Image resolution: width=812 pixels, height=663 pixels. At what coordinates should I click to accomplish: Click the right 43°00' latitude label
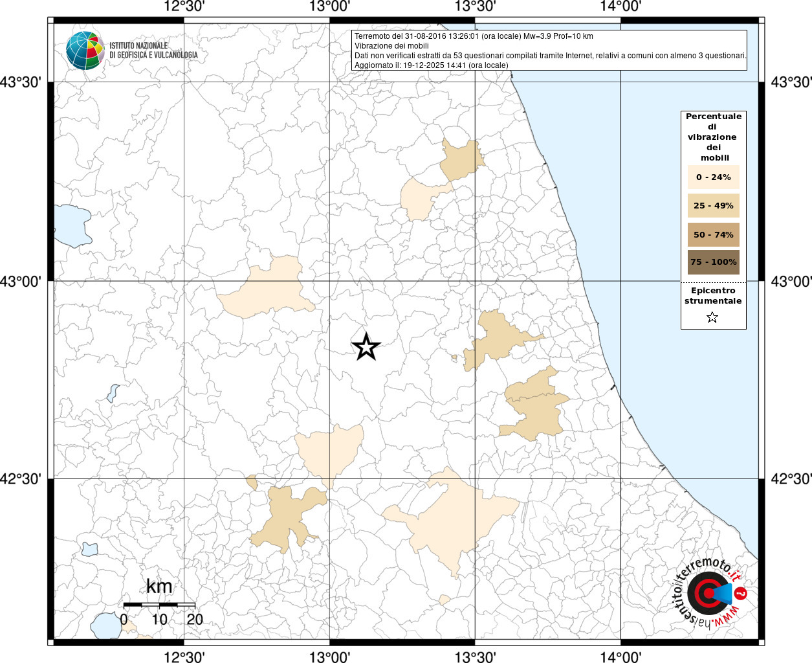click(x=791, y=282)
